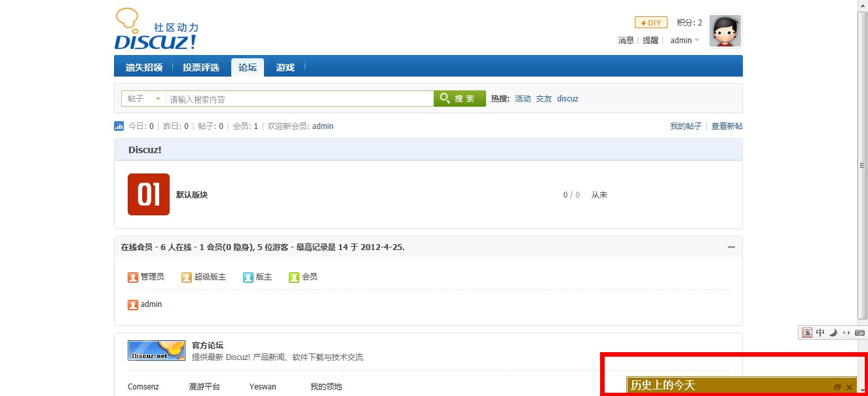The height and width of the screenshot is (396, 868).
Task: Open Comsenz friend link
Action: click(x=143, y=387)
